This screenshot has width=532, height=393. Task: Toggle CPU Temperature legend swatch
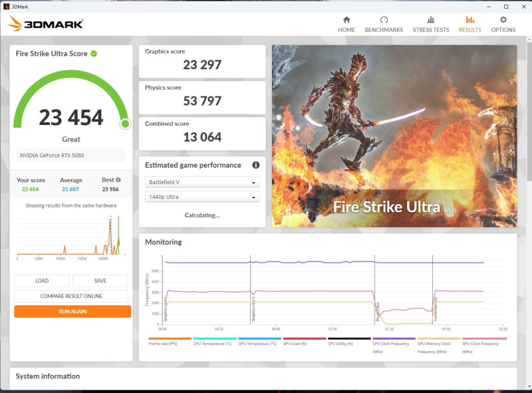[215, 338]
